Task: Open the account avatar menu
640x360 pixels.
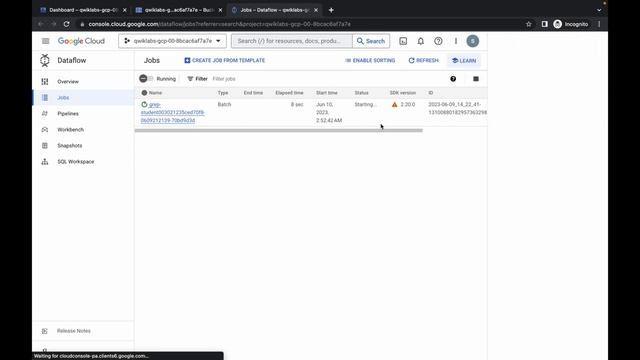Action: (473, 41)
